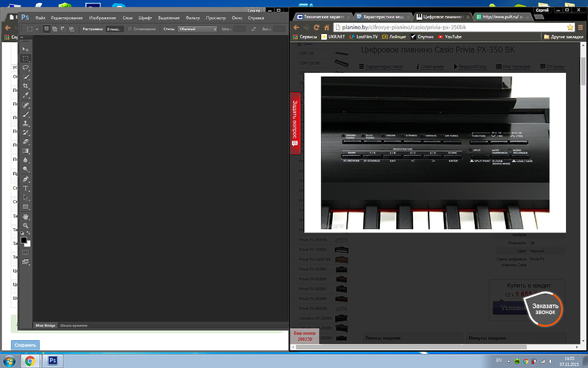Open the marquee tool preset picker arrow

coord(37,29)
